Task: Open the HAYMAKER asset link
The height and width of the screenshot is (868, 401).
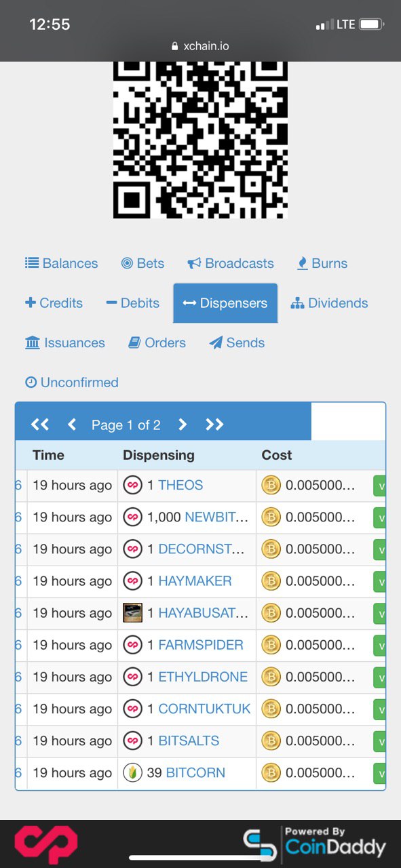Action: point(195,580)
